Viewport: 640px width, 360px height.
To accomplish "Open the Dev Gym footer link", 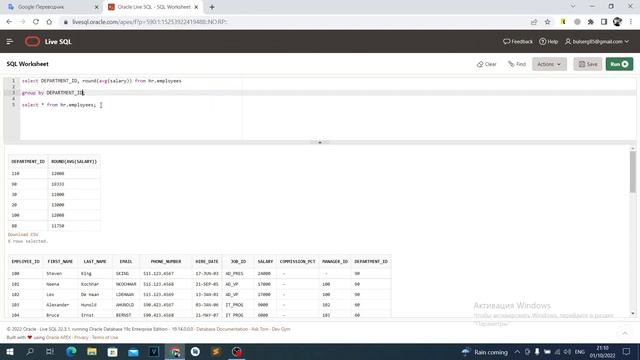I will [281, 329].
